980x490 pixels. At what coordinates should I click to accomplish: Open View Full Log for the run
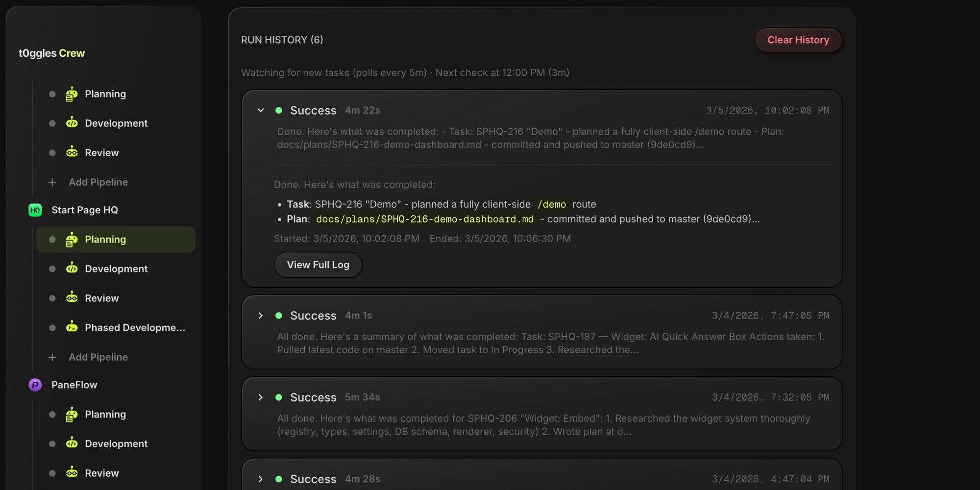coord(318,265)
